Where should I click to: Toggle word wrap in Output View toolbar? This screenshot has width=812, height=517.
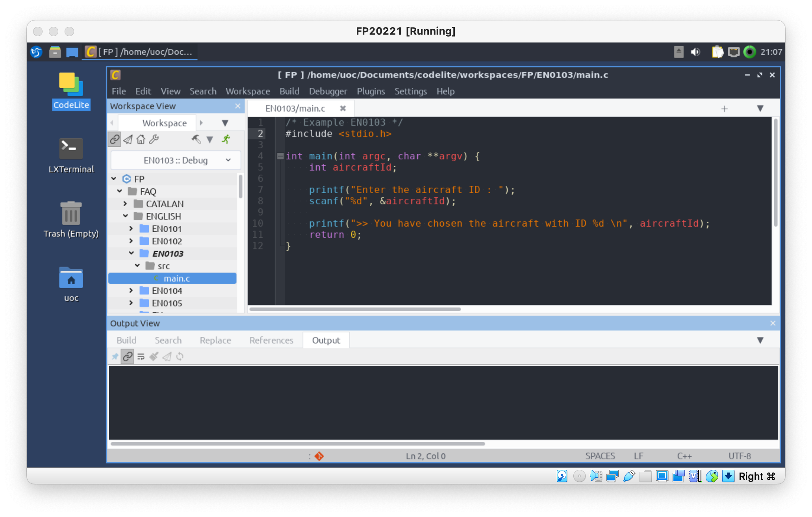(141, 356)
